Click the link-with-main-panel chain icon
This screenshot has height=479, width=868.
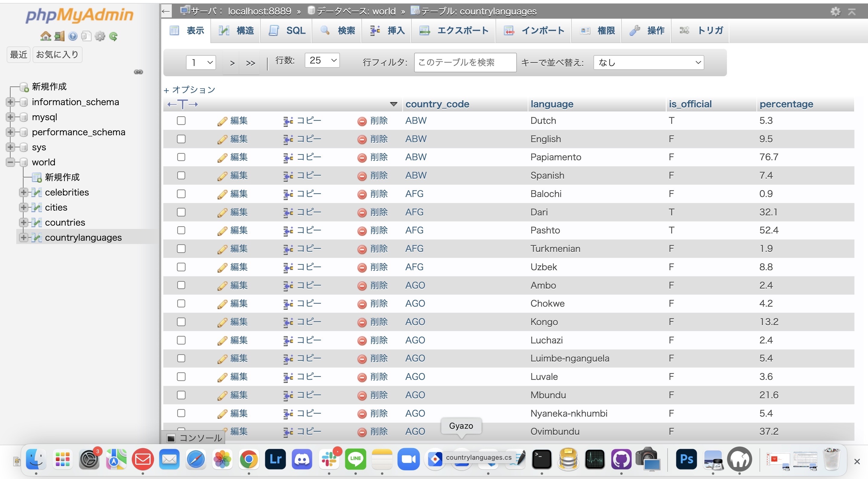[139, 72]
